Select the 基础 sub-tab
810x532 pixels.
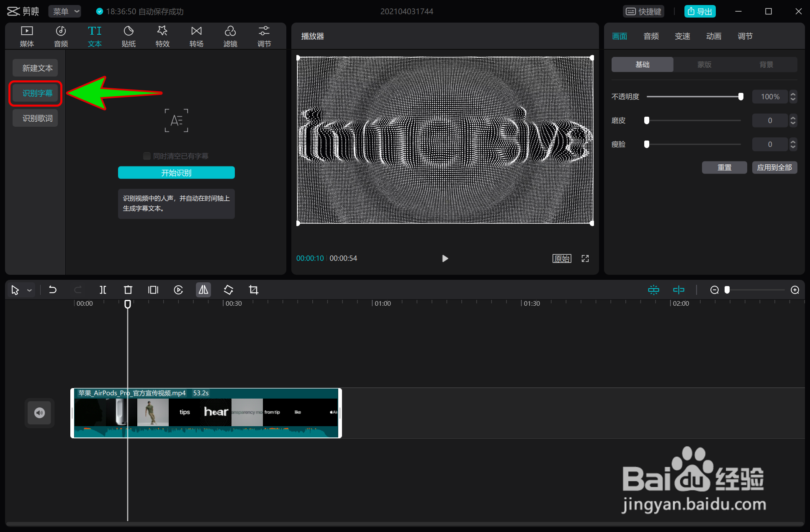643,64
